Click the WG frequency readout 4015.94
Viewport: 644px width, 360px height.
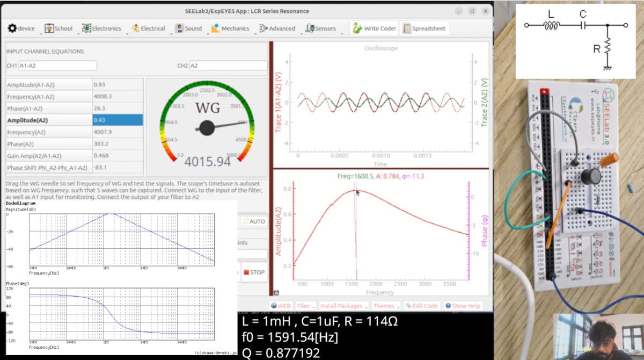[208, 162]
